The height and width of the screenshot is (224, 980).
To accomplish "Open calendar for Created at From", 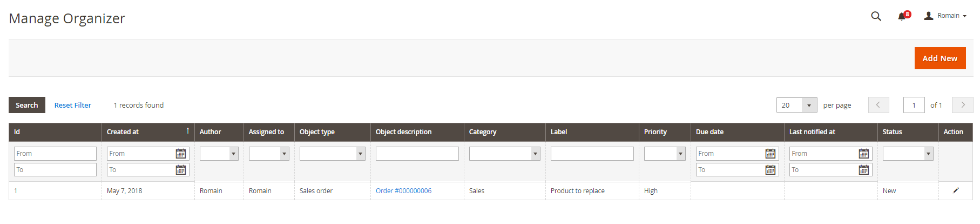I will click(x=181, y=154).
